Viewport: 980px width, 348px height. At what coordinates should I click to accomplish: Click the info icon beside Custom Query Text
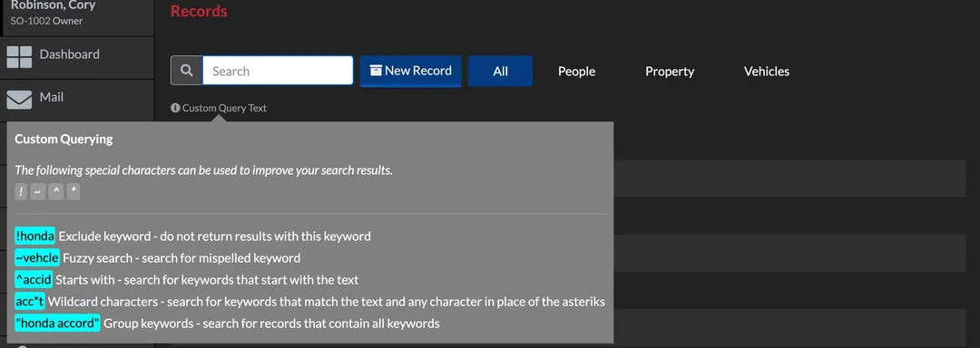coord(175,108)
